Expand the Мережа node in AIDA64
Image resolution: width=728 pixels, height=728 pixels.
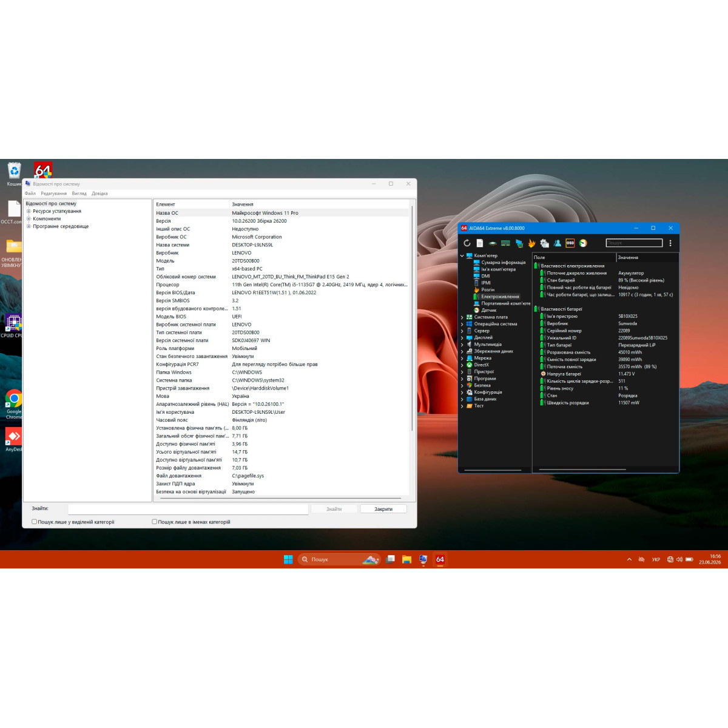point(462,358)
